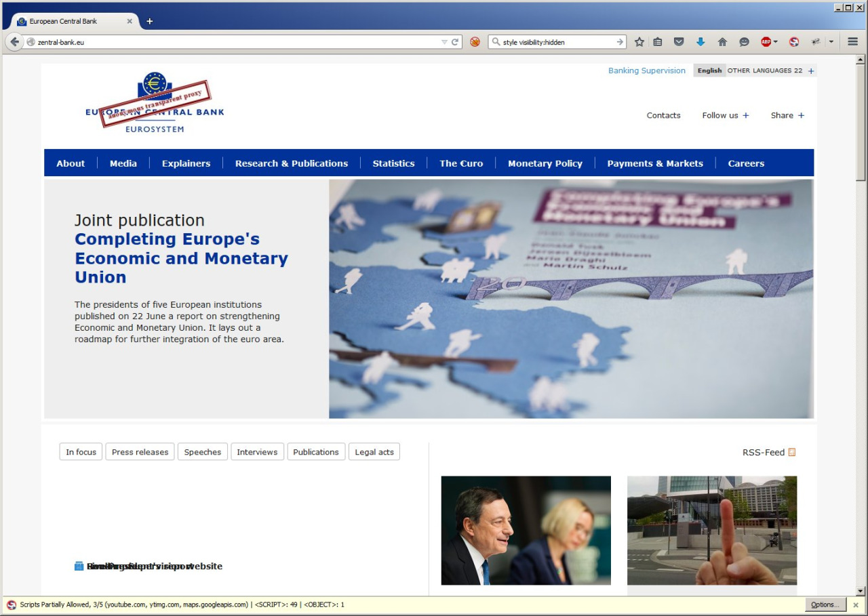The image size is (868, 616).
Task: Click the ECB Eurosystem logo
Action: click(155, 102)
